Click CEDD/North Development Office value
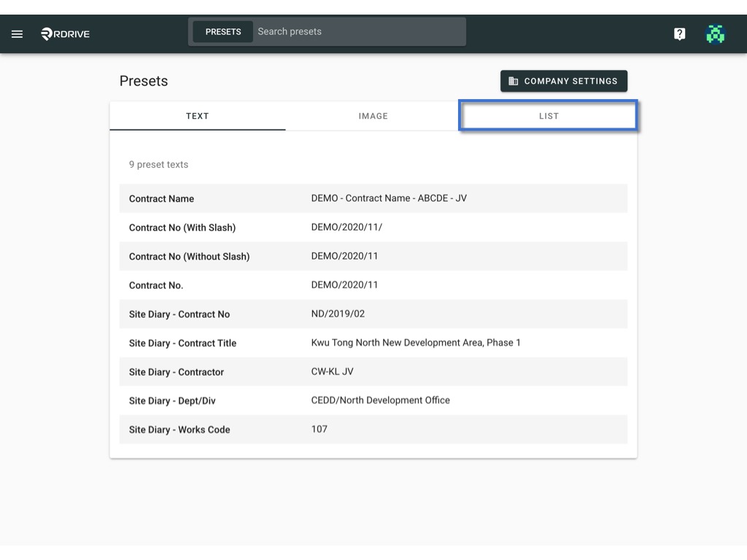This screenshot has width=747, height=560. [x=380, y=400]
